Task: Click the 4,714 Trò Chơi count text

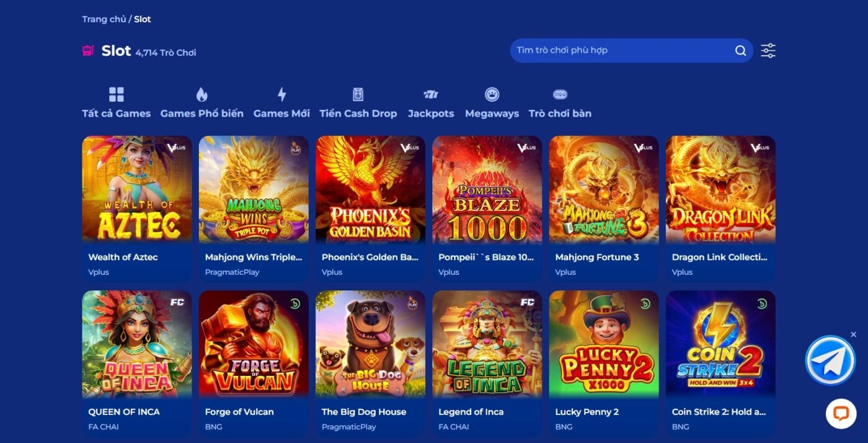Action: tap(166, 53)
